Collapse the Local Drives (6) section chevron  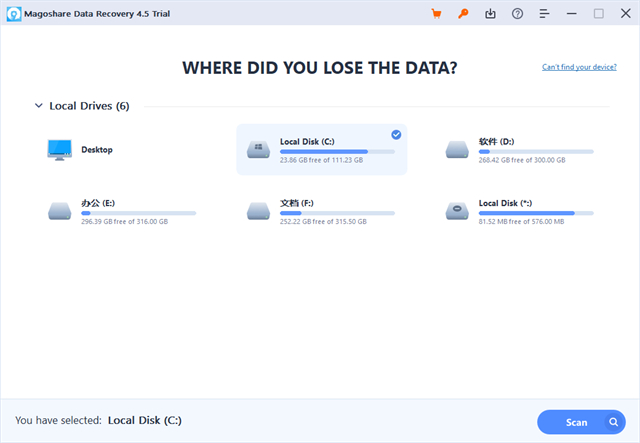click(x=38, y=105)
